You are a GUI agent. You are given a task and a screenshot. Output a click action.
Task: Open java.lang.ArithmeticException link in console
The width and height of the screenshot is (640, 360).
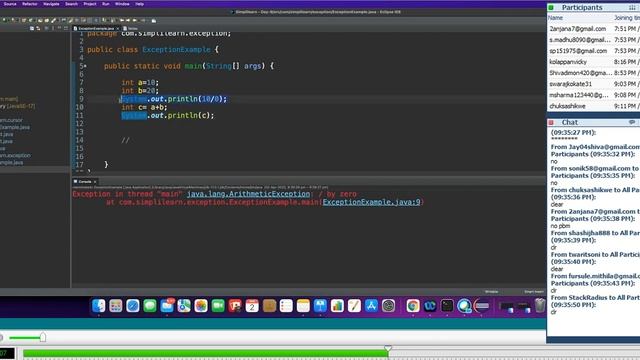(x=248, y=194)
